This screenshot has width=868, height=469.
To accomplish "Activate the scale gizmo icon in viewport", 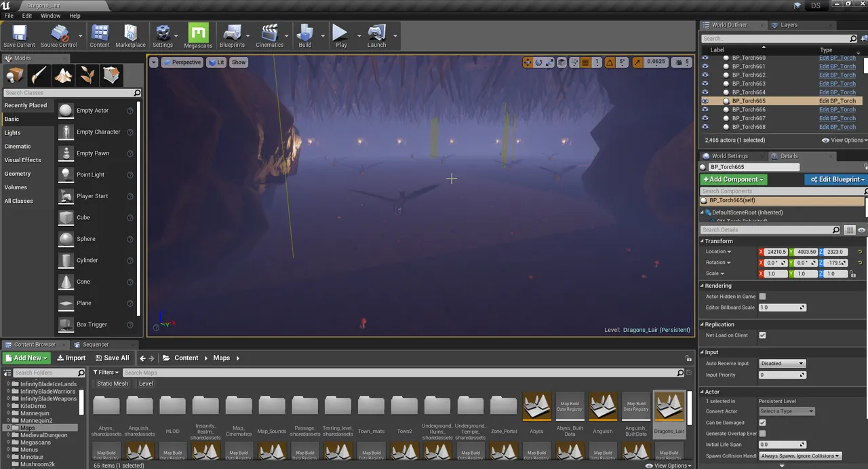I will [x=550, y=62].
